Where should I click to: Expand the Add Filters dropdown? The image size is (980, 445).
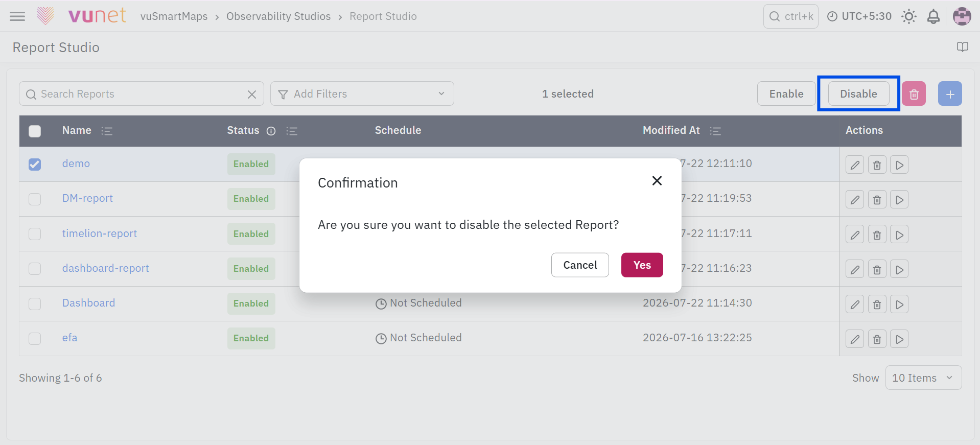coord(362,94)
